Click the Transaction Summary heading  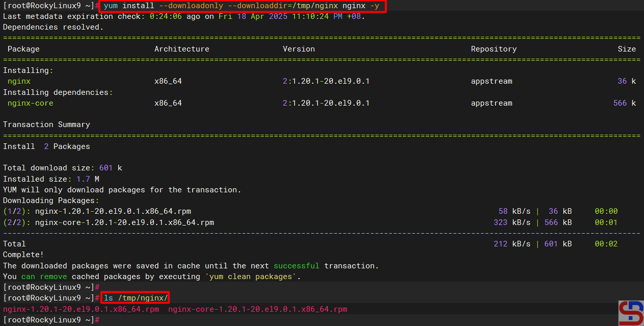coord(46,124)
